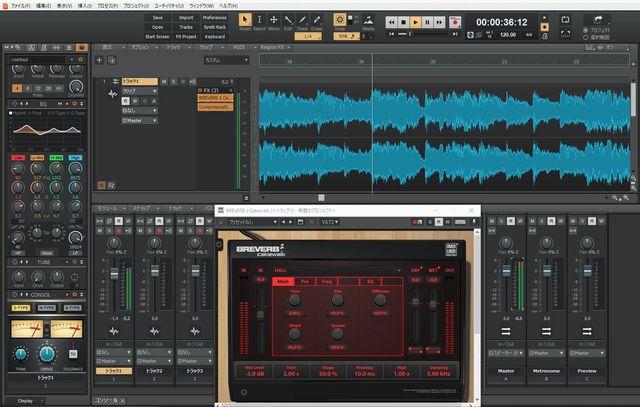Toggle the FX (2) bin power button
Image resolution: width=640 pixels, height=407 pixels.
coord(200,90)
